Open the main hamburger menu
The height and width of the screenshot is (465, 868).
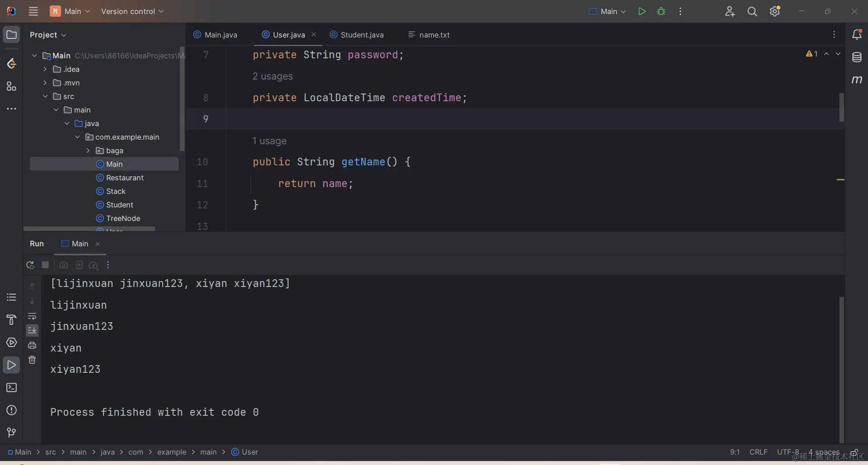[x=33, y=11]
